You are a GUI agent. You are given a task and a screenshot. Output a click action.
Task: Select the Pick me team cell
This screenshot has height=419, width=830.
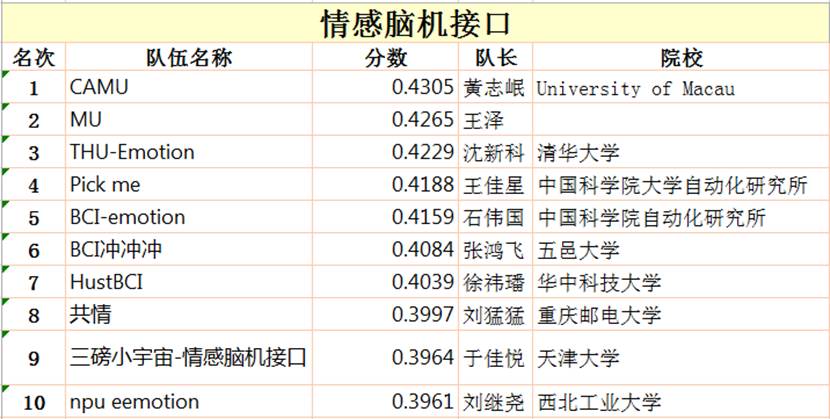(188, 185)
